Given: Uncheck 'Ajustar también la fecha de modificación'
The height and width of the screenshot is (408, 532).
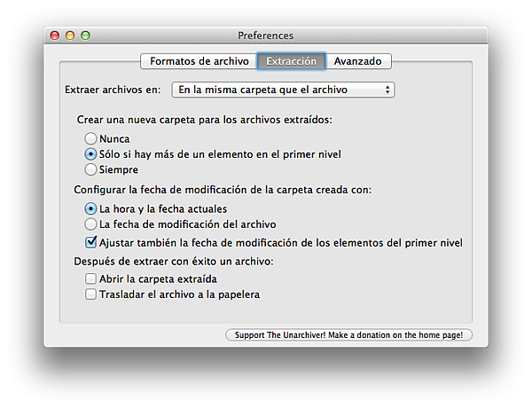Looking at the screenshot, I should click(x=90, y=241).
